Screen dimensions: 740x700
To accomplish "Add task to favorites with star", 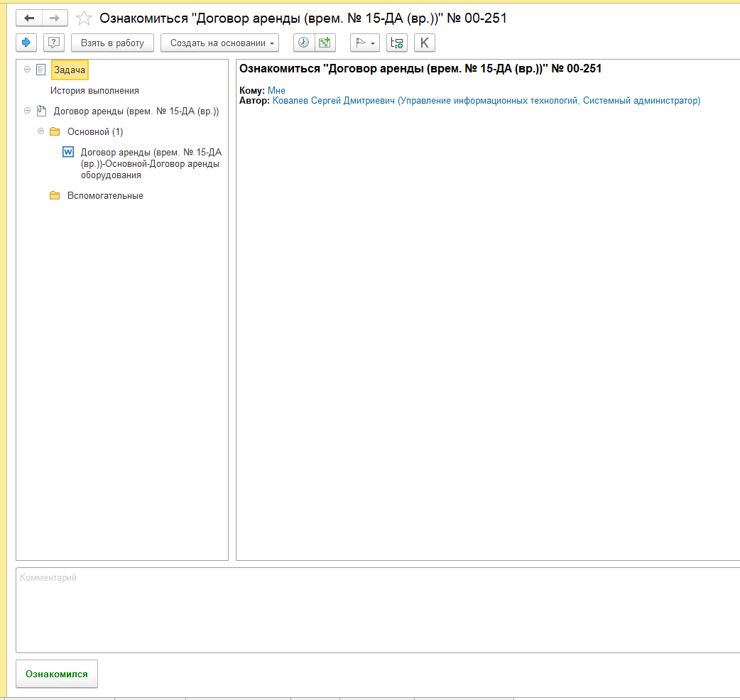I will coord(84,18).
